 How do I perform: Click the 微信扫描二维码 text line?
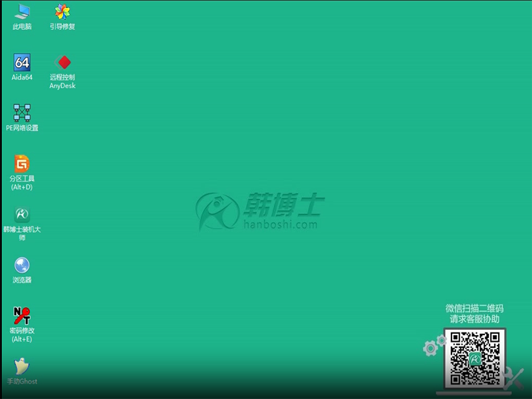click(474, 309)
